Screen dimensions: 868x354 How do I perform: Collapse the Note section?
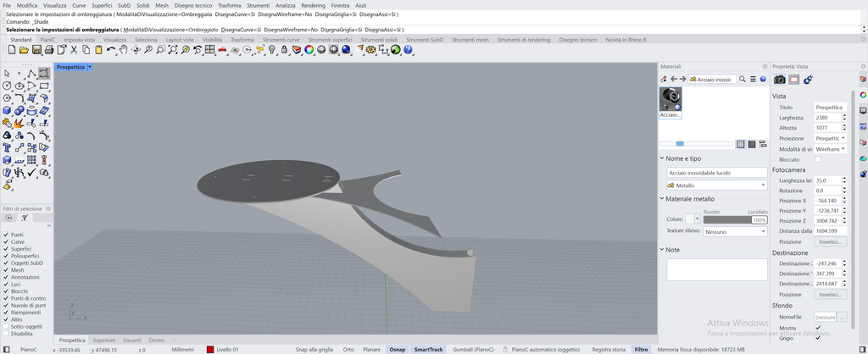(662, 250)
